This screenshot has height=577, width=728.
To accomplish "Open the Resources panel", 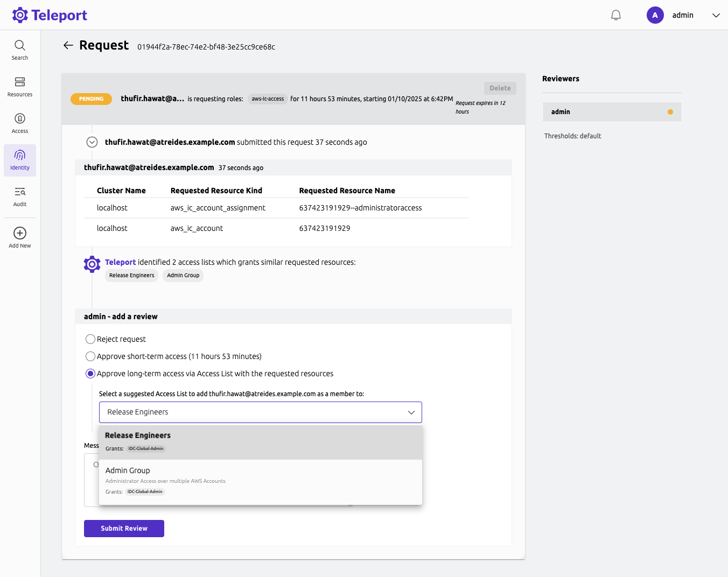I will tap(19, 87).
